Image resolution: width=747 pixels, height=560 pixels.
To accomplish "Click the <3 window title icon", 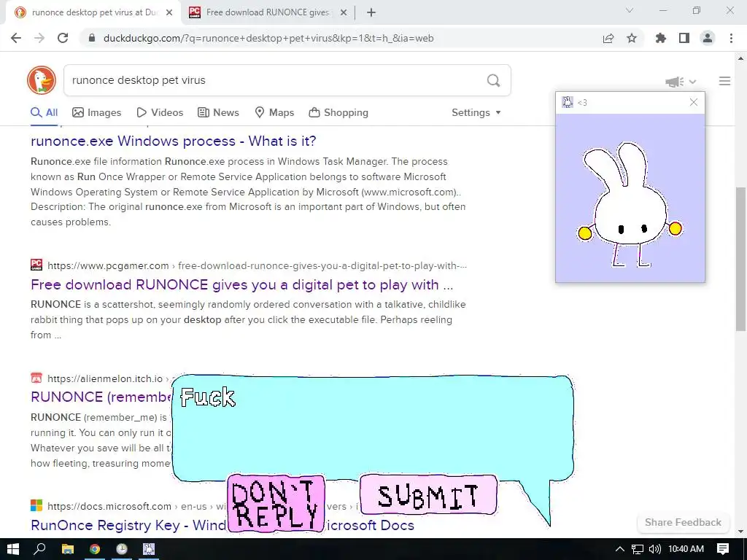I will pyautogui.click(x=568, y=102).
